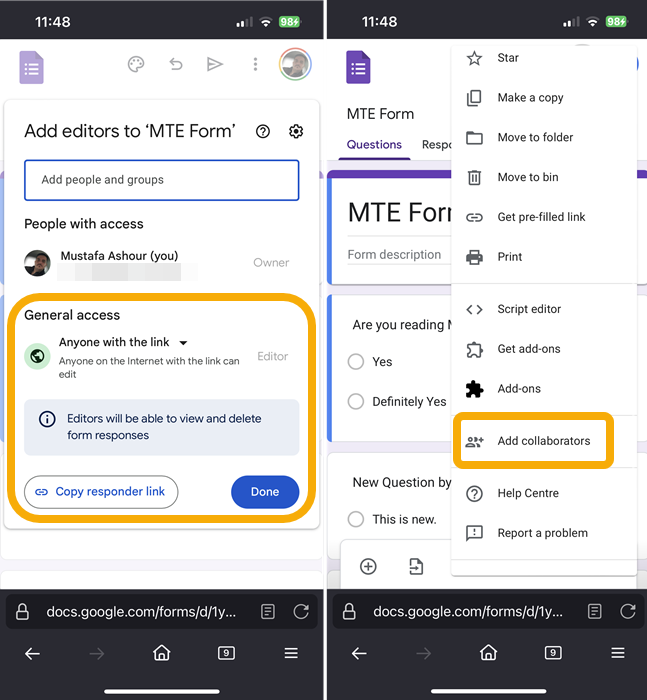The width and height of the screenshot is (647, 700).
Task: Click undo arrow in left phone toolbar
Action: click(176, 65)
